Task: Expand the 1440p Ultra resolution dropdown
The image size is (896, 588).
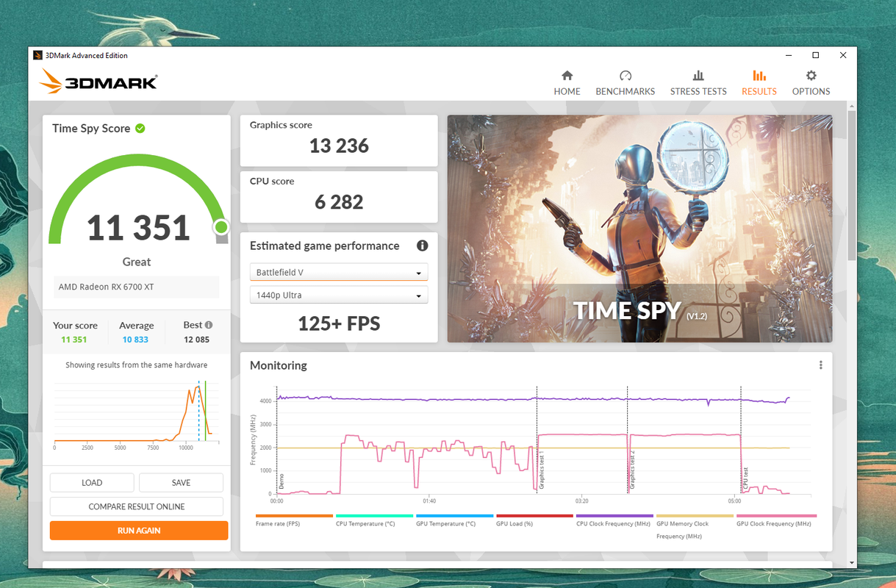Action: pyautogui.click(x=339, y=295)
